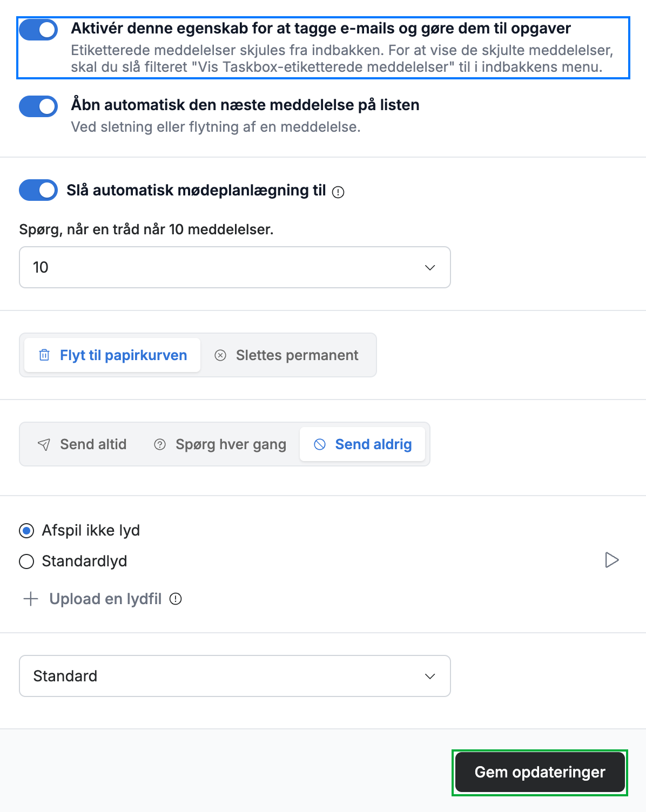The height and width of the screenshot is (812, 646).
Task: Click the Upload en lydfil link
Action: pyautogui.click(x=105, y=599)
